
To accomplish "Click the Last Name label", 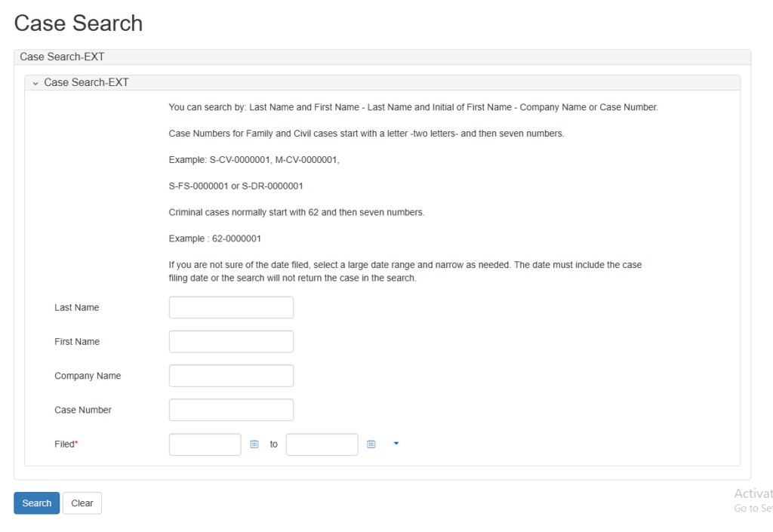I will coord(76,308).
